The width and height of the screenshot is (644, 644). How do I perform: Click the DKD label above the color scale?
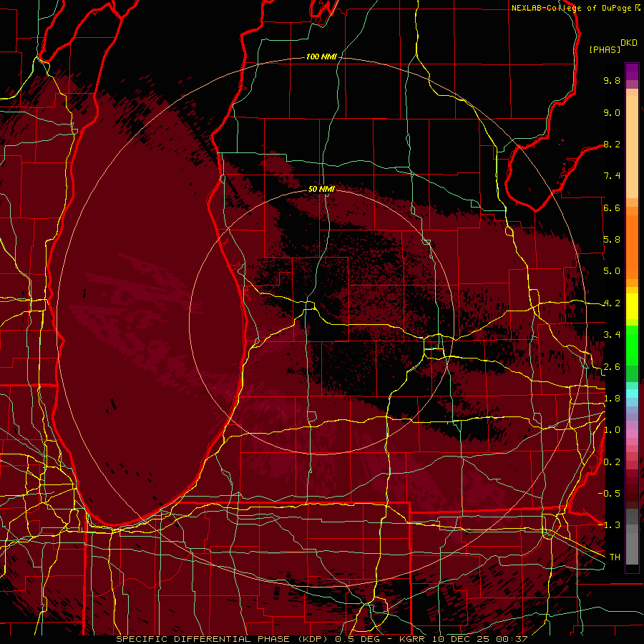[x=629, y=43]
